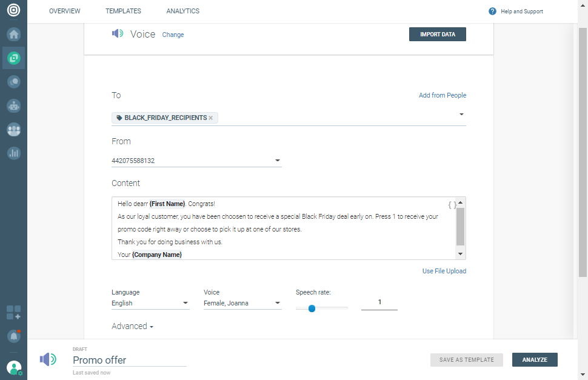Open the home icon in sidebar

pos(13,34)
